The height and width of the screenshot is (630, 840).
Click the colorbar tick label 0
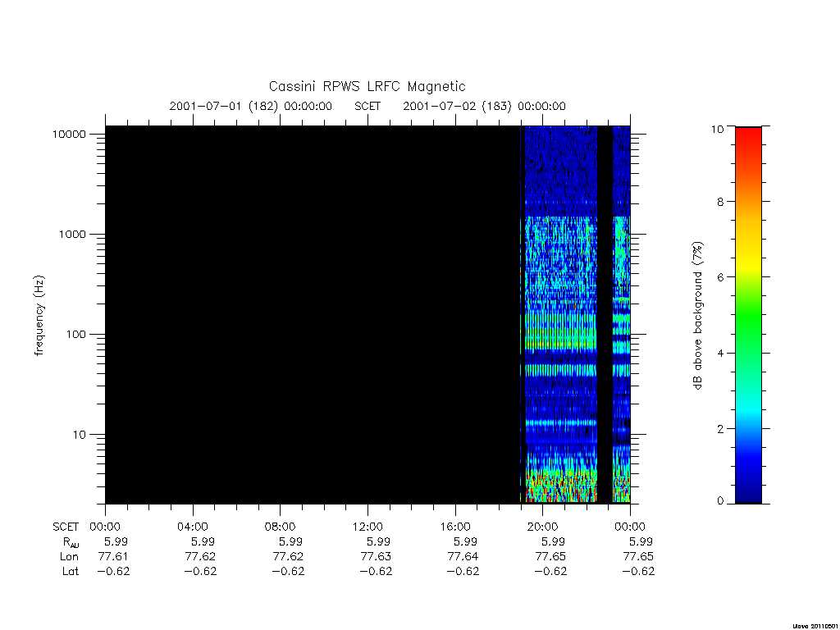pos(720,501)
